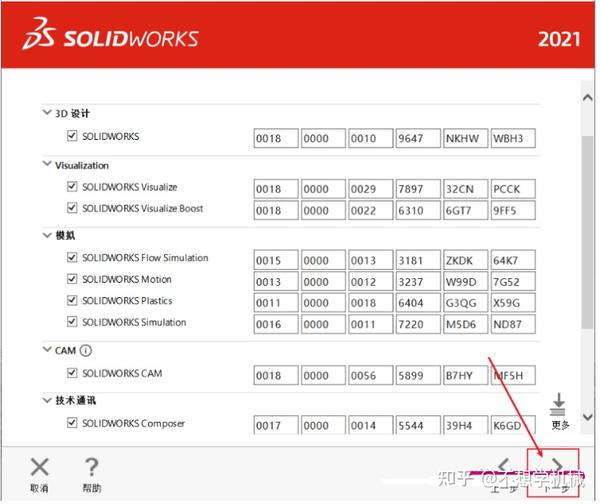The image size is (600, 504).
Task: Click Motion serial field W99D
Action: tap(465, 282)
